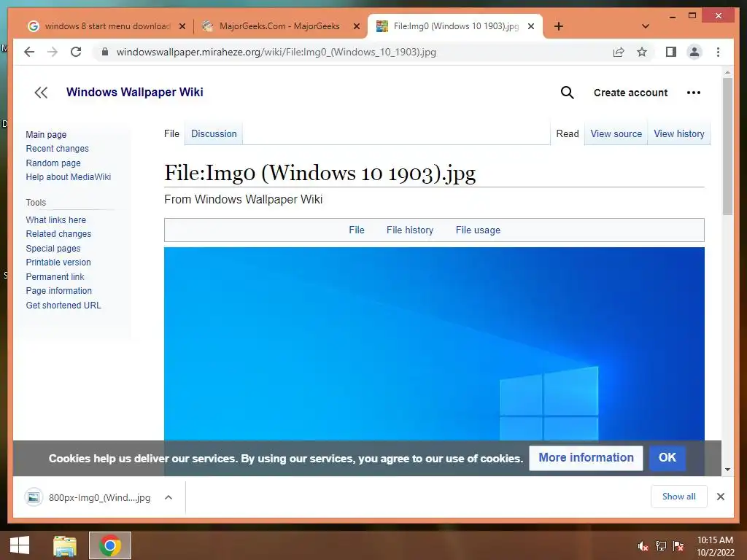Open the Windows Start button

20,545
